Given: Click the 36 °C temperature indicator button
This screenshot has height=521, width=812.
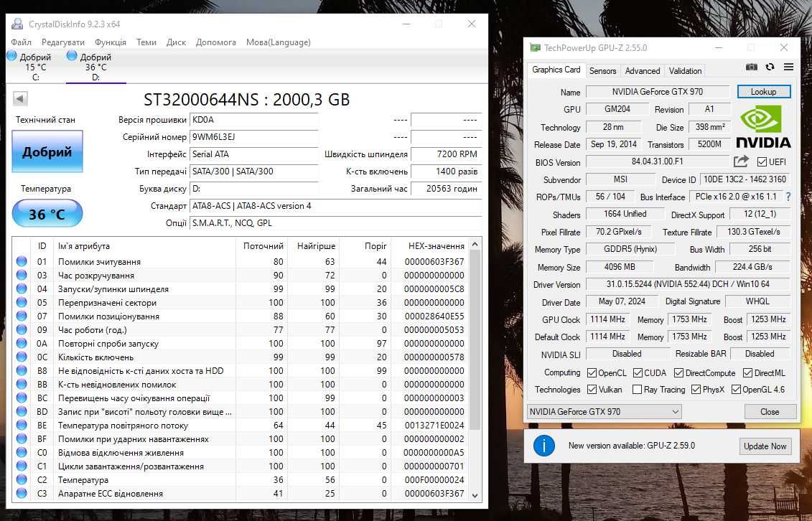Looking at the screenshot, I should coord(47,213).
